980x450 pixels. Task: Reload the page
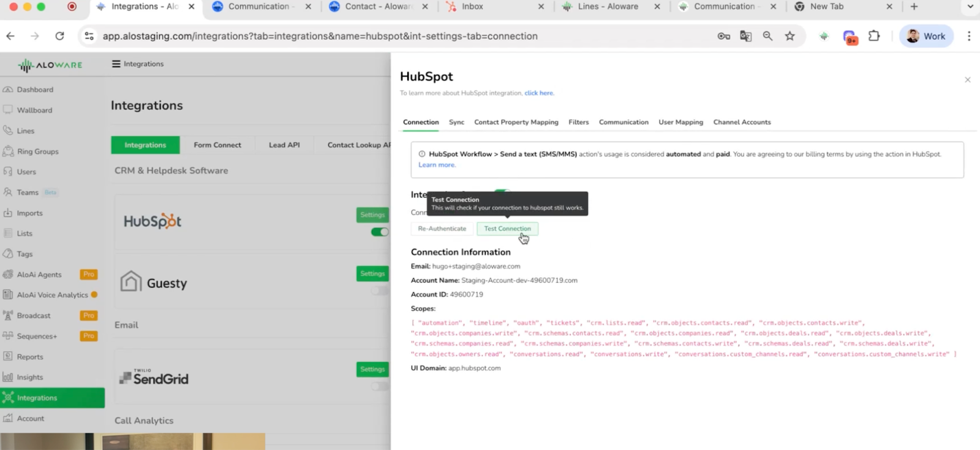[x=59, y=36]
